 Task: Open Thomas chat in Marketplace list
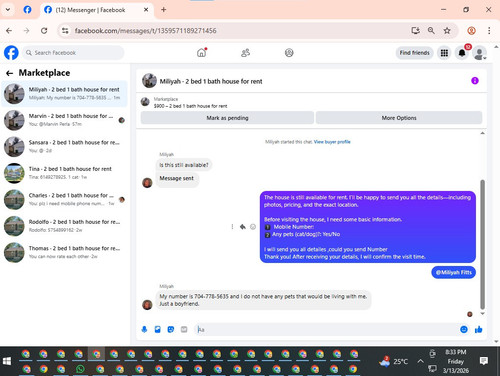(x=65, y=252)
